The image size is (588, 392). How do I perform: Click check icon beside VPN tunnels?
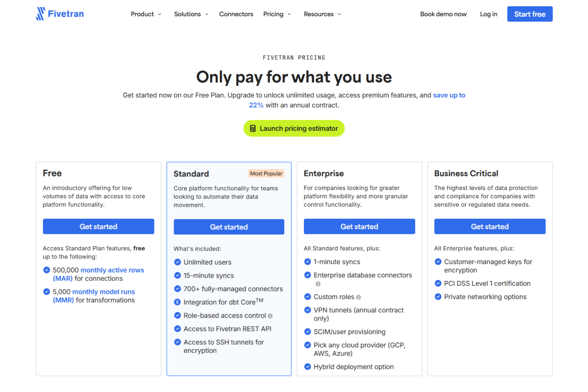coord(308,310)
